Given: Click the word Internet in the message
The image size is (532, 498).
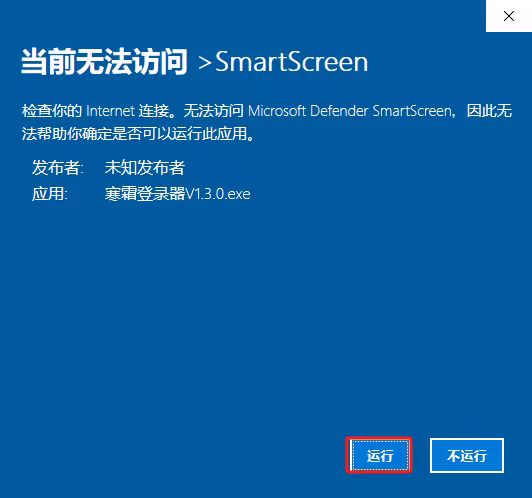Looking at the screenshot, I should tap(111, 111).
